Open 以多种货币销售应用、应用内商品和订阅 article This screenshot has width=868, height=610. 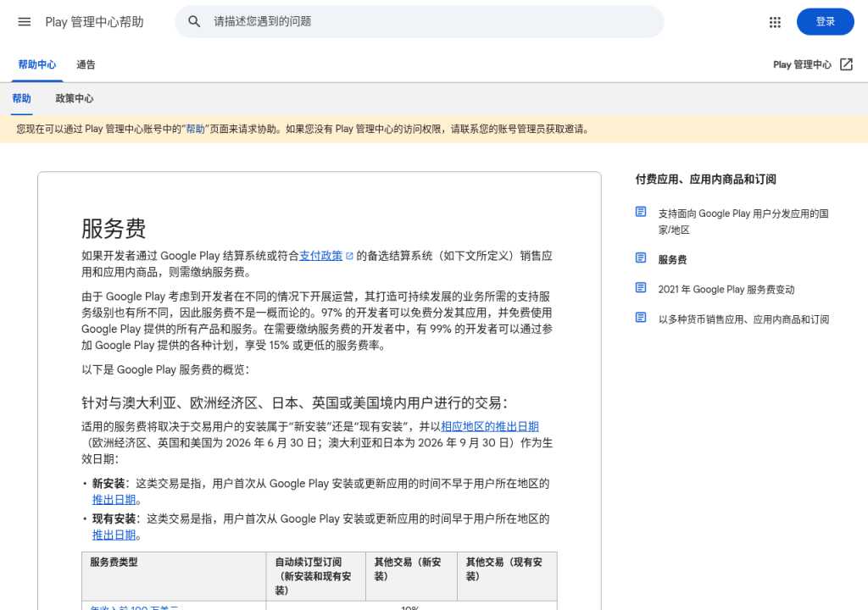coord(743,319)
